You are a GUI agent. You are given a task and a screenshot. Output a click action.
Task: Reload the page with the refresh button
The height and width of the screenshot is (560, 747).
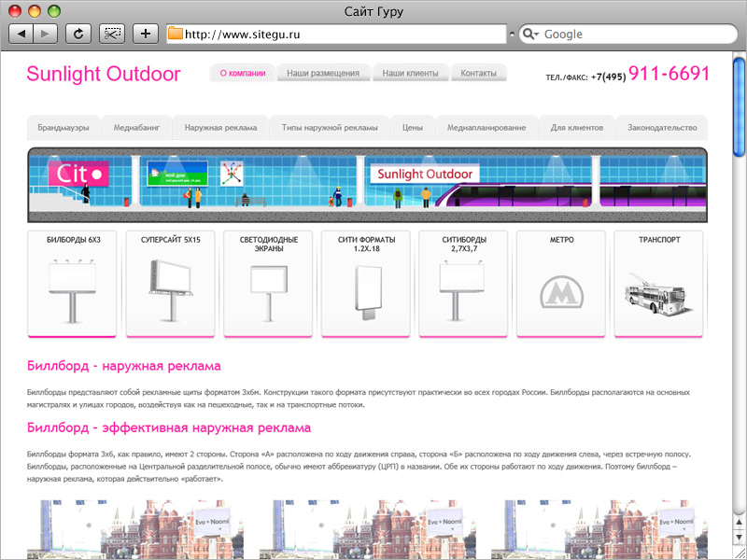[x=78, y=34]
